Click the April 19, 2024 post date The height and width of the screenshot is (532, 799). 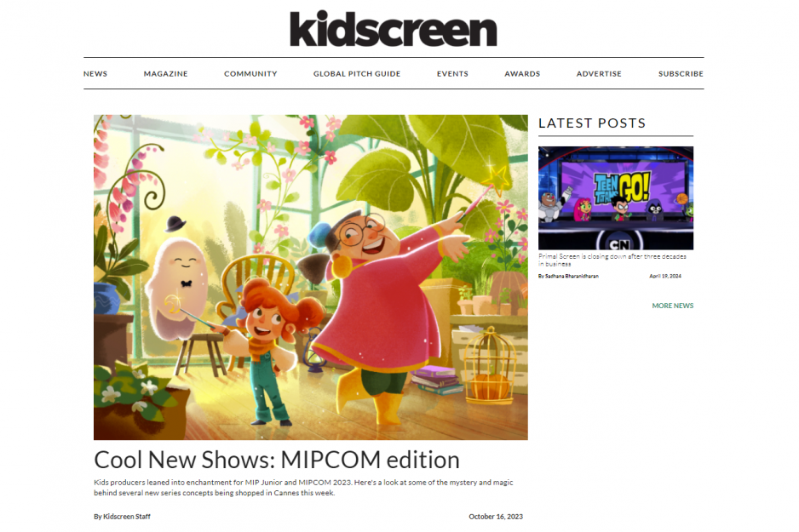(665, 276)
